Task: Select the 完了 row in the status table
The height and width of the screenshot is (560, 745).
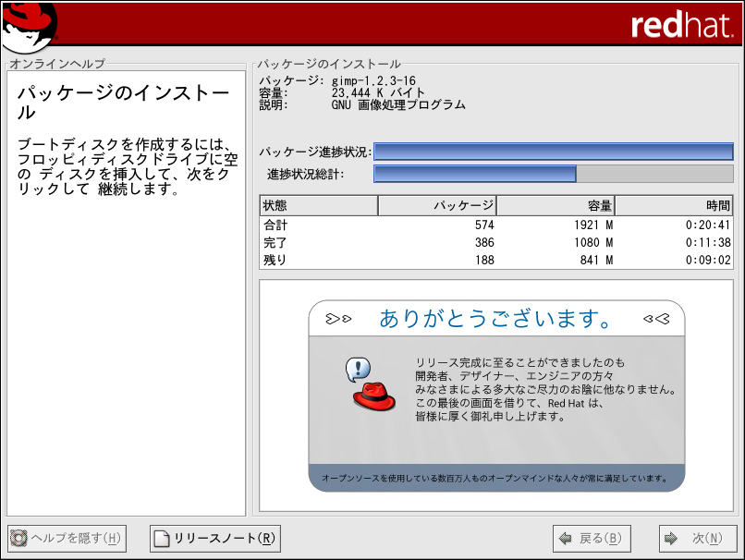Action: pyautogui.click(x=496, y=243)
